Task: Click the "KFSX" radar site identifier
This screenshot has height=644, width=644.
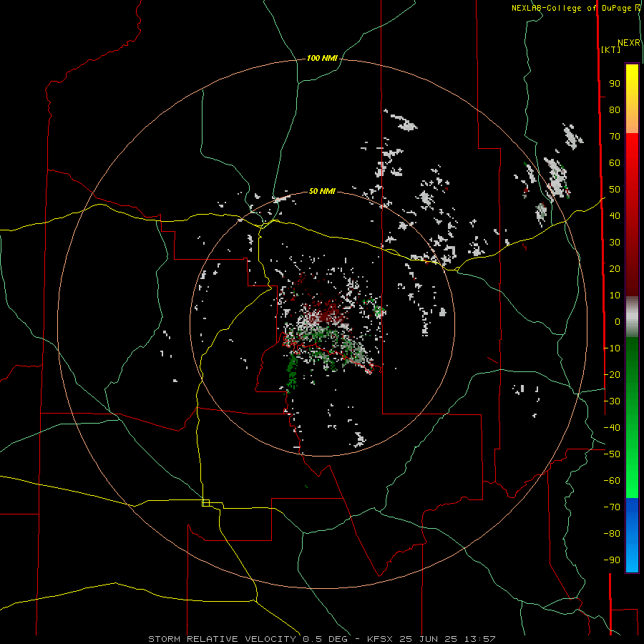Action: 381,639
